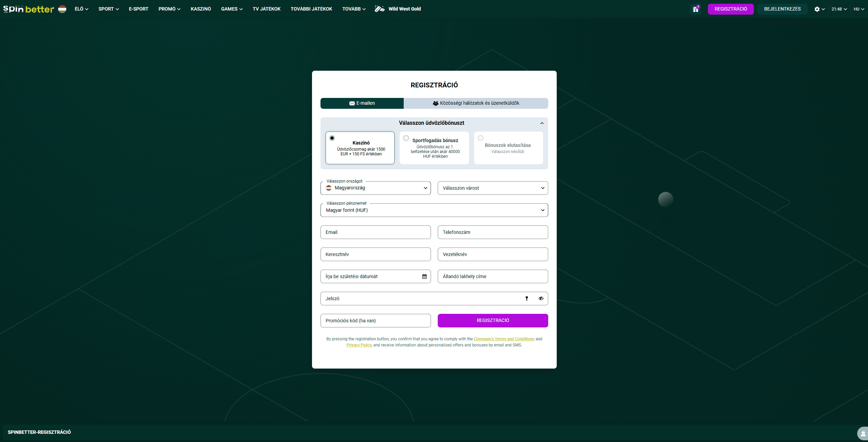Select the Kaszinó welcome bonus radio
This screenshot has width=868, height=442.
pos(332,138)
